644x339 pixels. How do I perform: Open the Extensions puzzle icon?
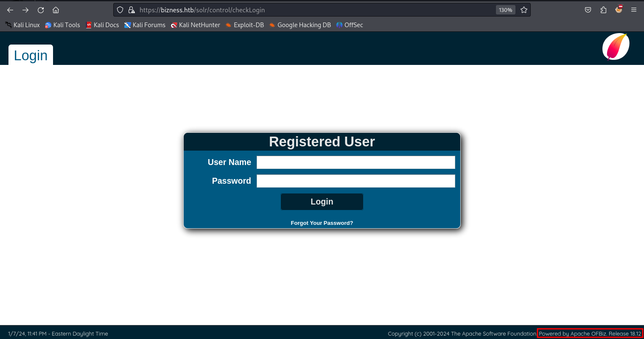pyautogui.click(x=603, y=10)
